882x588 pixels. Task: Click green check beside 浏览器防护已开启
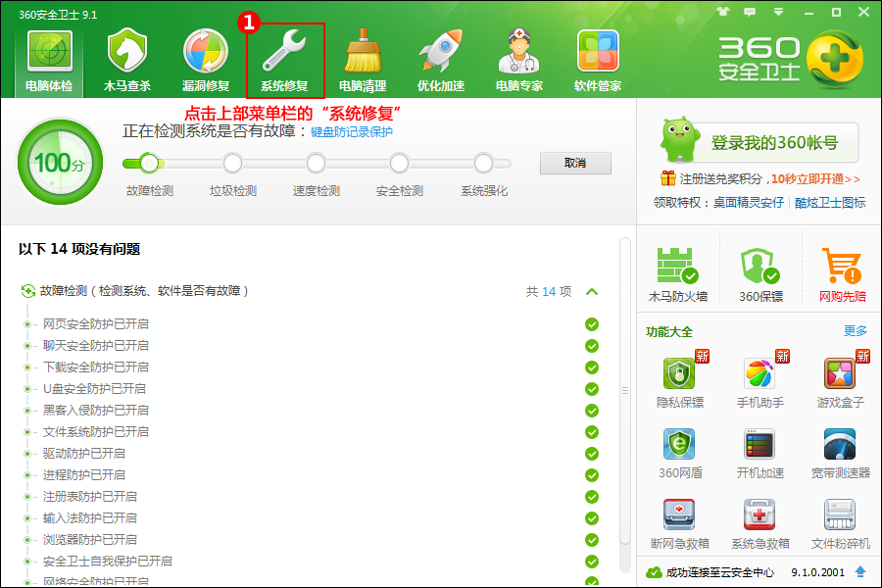coord(592,540)
